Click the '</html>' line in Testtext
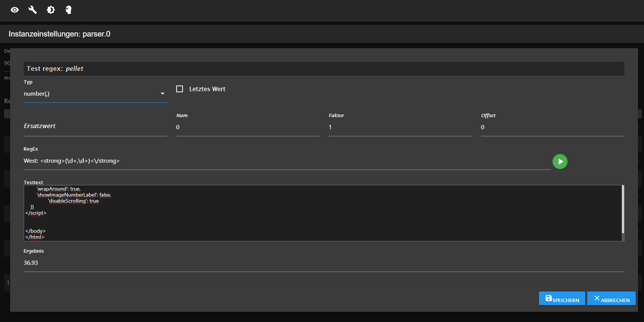Image resolution: width=644 pixels, height=322 pixels. pos(35,237)
